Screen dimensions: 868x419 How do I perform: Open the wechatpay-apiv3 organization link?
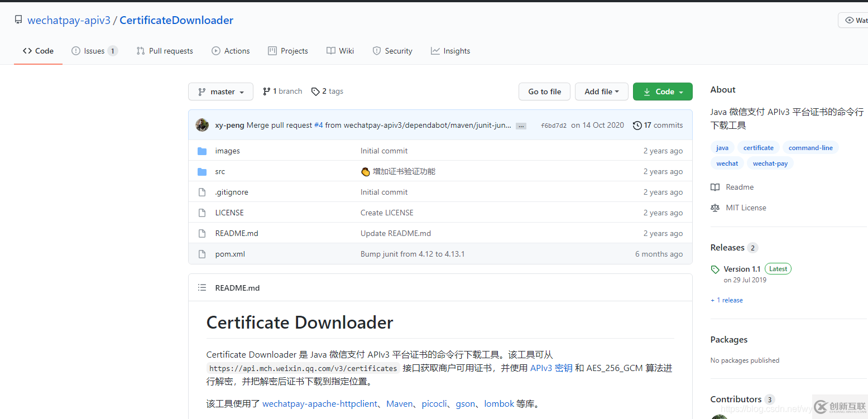[x=69, y=21]
